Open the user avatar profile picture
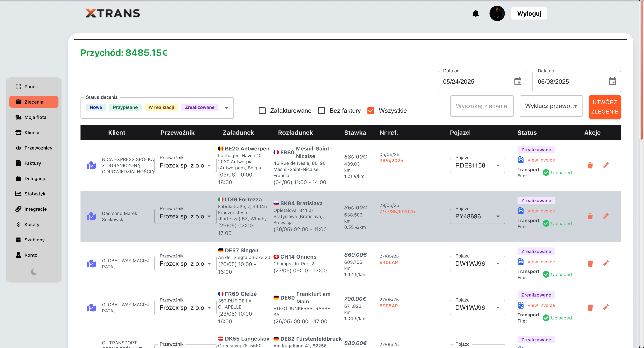Image resolution: width=644 pixels, height=348 pixels. point(497,13)
